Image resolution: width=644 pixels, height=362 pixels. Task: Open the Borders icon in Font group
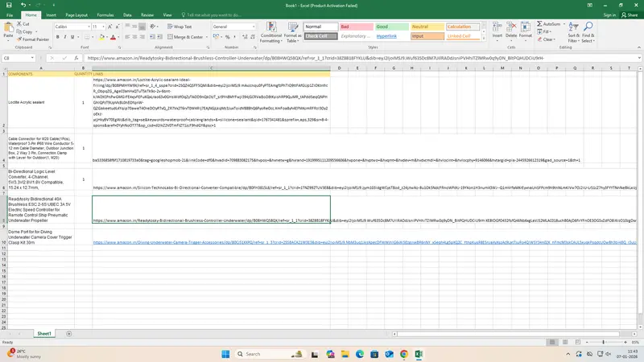(x=87, y=37)
